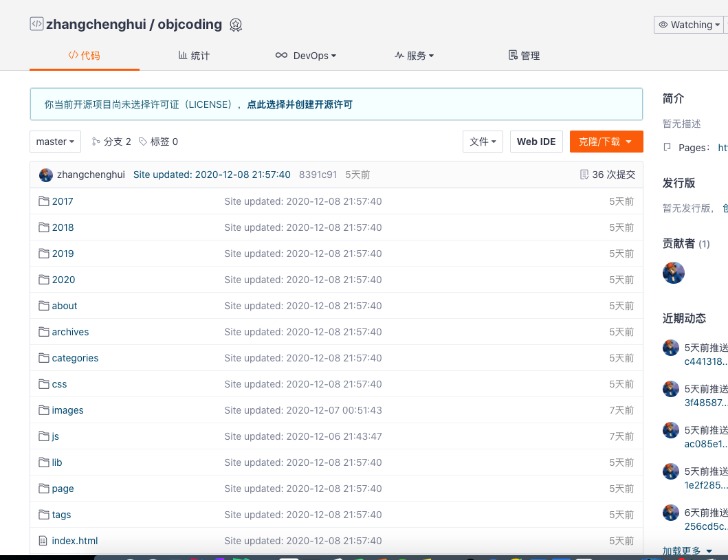Viewport: 728px width, 560px height.
Task: View branches via 分支 2
Action: 111,142
